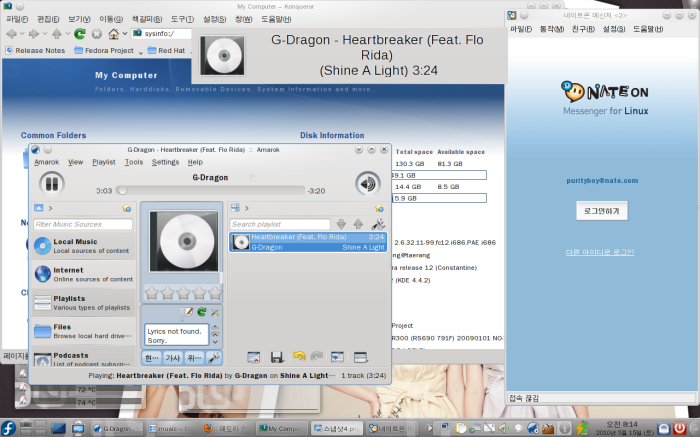Click the Amarok track progress slider knob
The height and width of the screenshot is (437, 700).
(122, 191)
